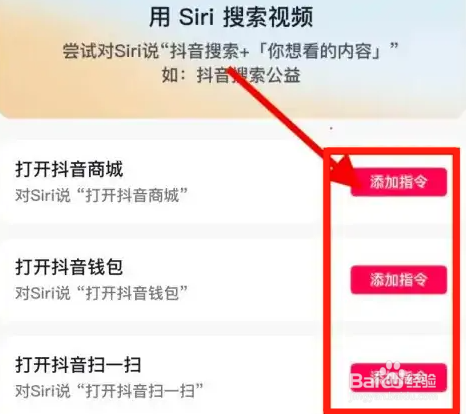
Task: Click the 如:抖音搜索公益 example text
Action: (x=231, y=75)
